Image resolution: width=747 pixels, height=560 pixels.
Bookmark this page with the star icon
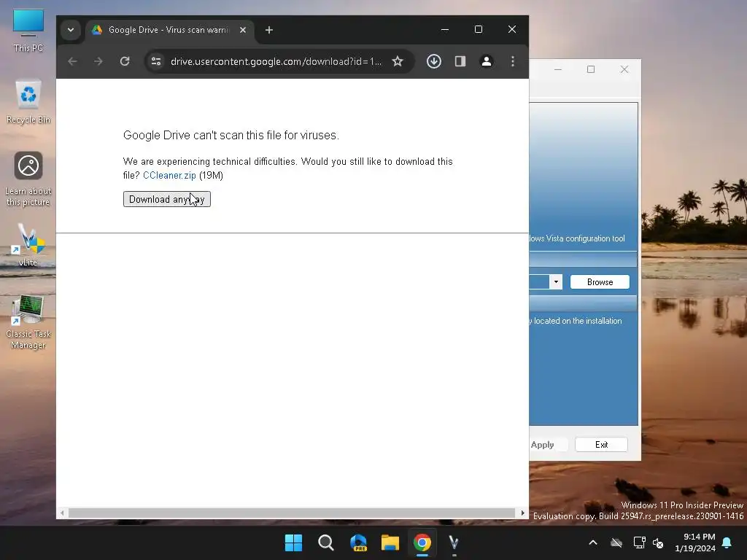398,61
